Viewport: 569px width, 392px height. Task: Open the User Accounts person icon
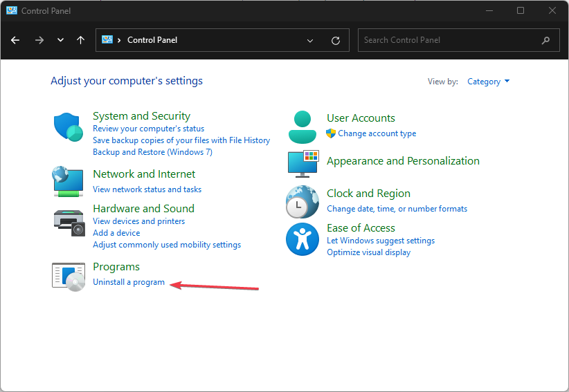tap(302, 127)
